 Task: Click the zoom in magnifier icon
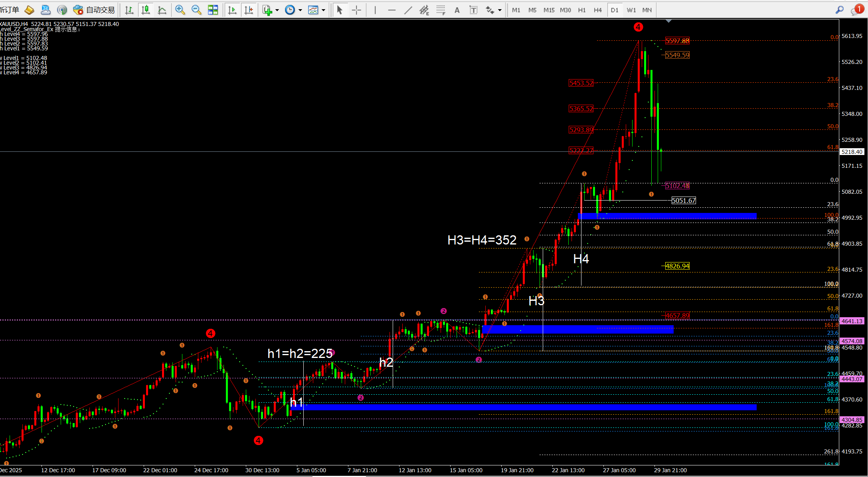(x=180, y=10)
